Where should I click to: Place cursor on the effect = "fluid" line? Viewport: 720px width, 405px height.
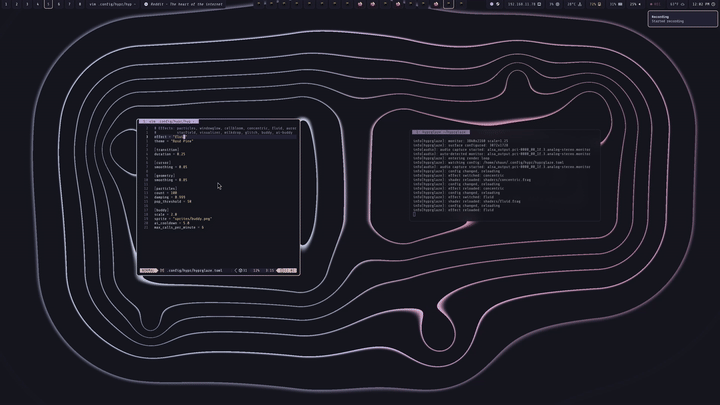pyautogui.click(x=170, y=137)
